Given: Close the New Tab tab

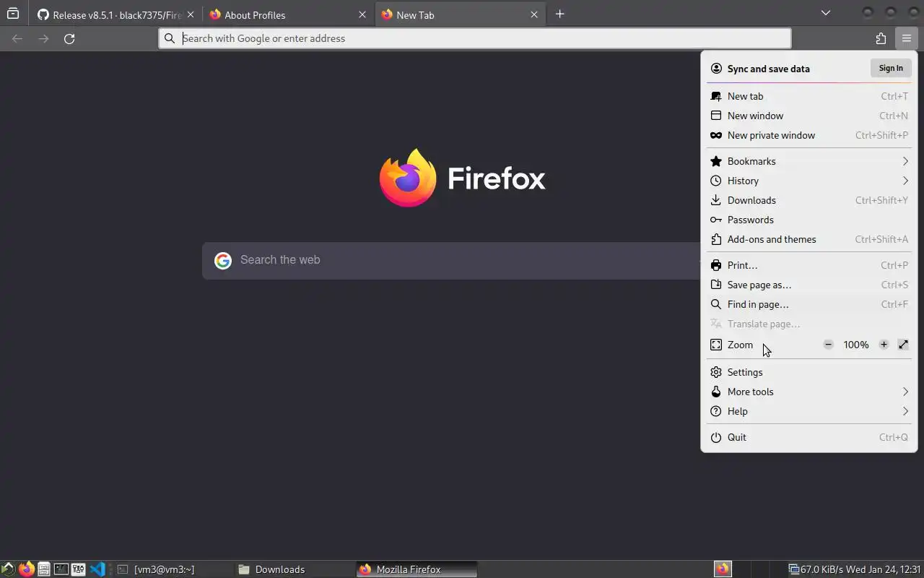Looking at the screenshot, I should [534, 14].
